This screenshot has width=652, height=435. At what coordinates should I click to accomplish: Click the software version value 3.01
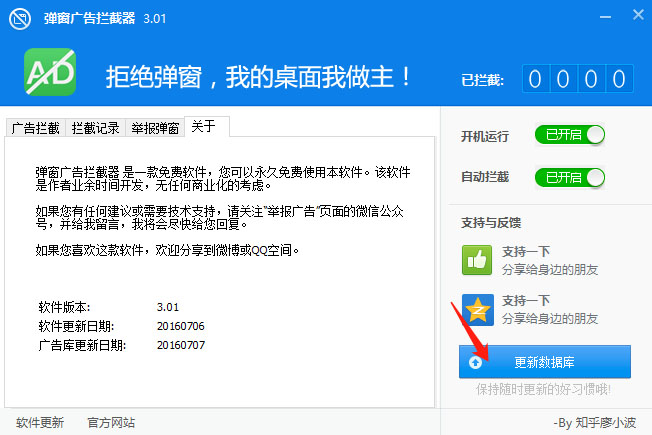click(x=168, y=307)
